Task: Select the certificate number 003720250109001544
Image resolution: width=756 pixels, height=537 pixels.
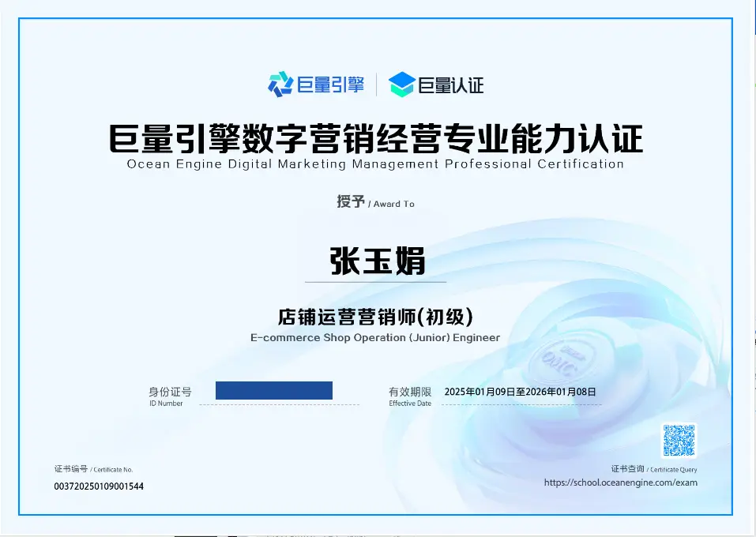Action: 99,486
